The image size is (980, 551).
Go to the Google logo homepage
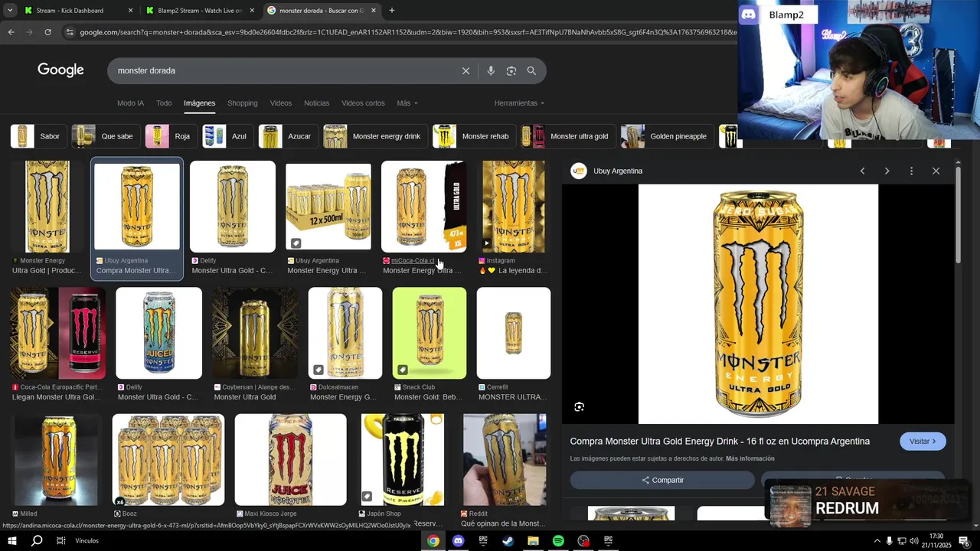(60, 70)
